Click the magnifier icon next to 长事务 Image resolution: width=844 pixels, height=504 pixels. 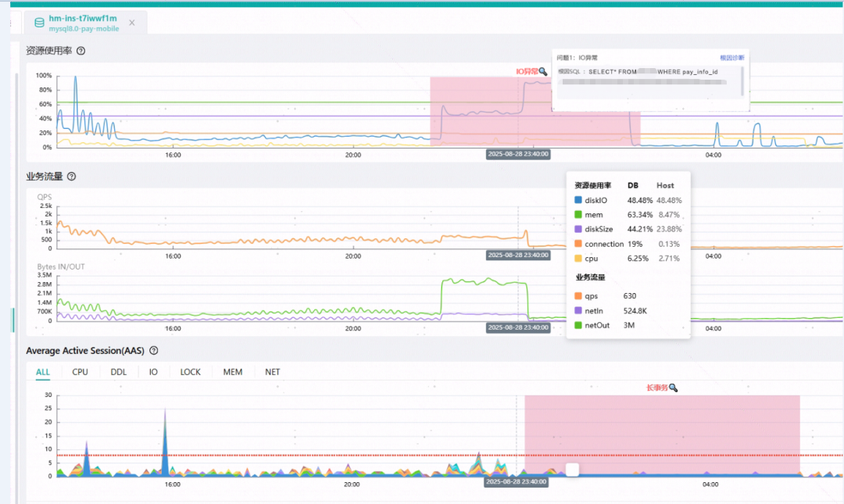(673, 388)
